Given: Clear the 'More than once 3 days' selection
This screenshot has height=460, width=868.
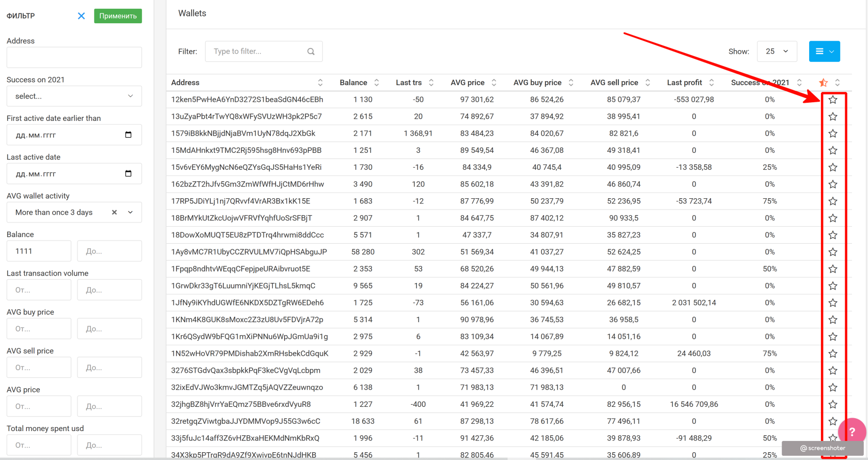Looking at the screenshot, I should [114, 212].
